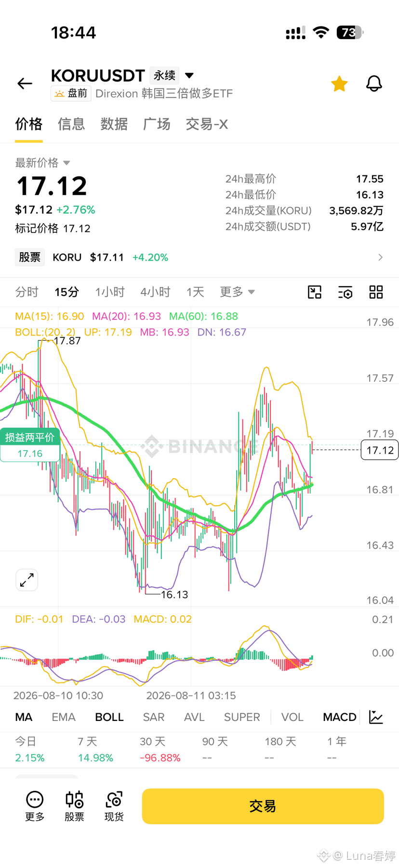
Task: Open the indicator chart settings icon
Action: coord(376,717)
